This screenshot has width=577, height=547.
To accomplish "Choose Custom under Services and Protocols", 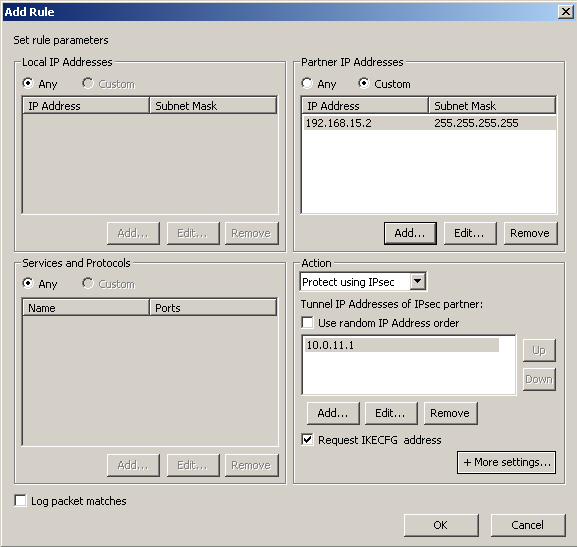I will click(88, 283).
